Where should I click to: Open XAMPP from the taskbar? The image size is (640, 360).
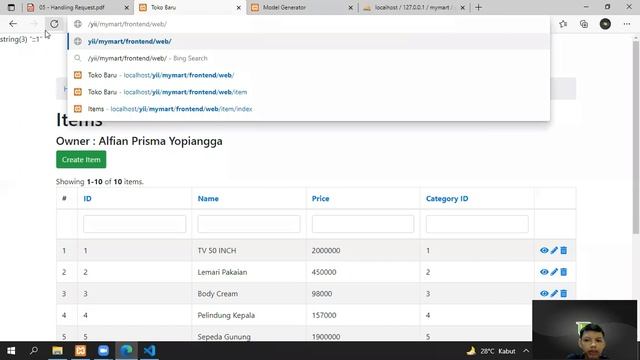(x=80, y=351)
